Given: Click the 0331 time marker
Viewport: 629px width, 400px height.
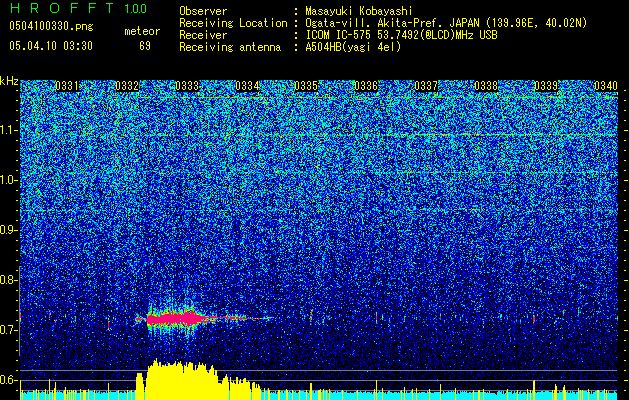Looking at the screenshot, I should pyautogui.click(x=67, y=86).
